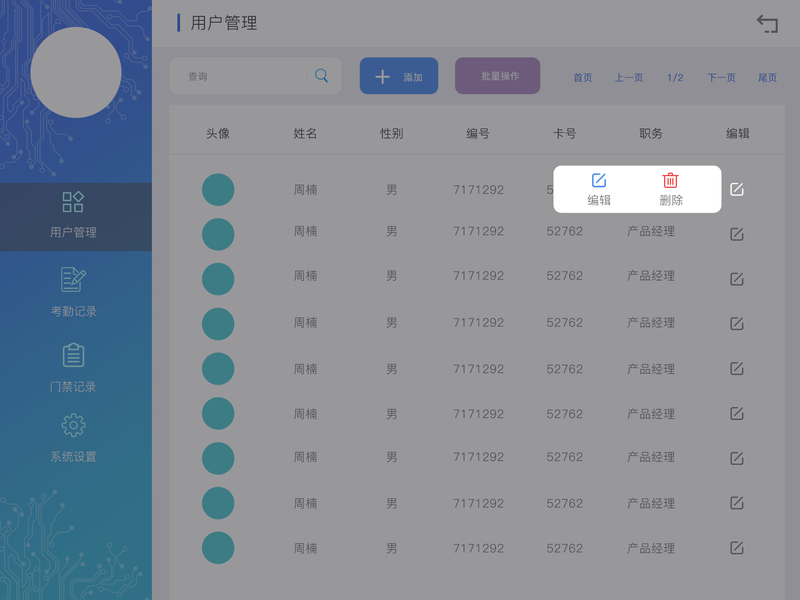The height and width of the screenshot is (600, 800).
Task: Click the fifth row's avatar
Action: click(218, 368)
